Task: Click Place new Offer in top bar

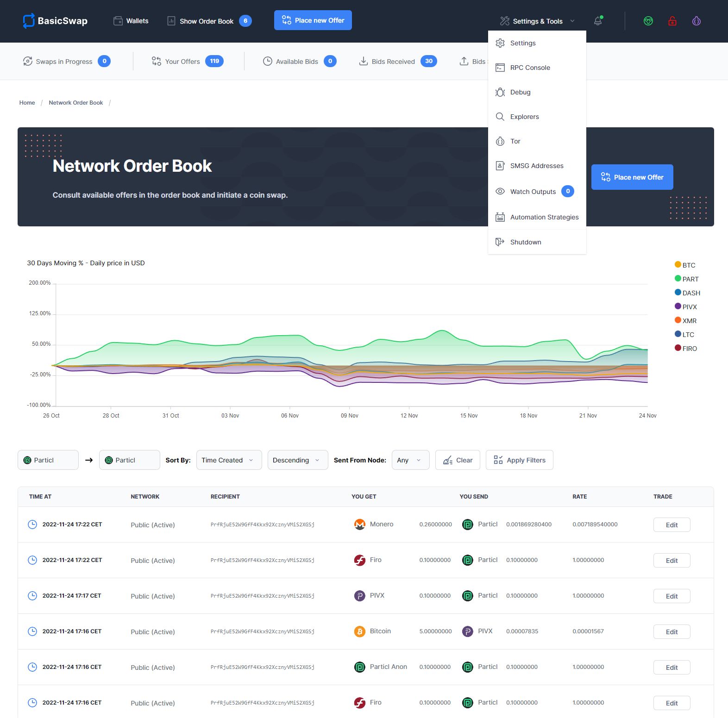Action: [x=313, y=20]
